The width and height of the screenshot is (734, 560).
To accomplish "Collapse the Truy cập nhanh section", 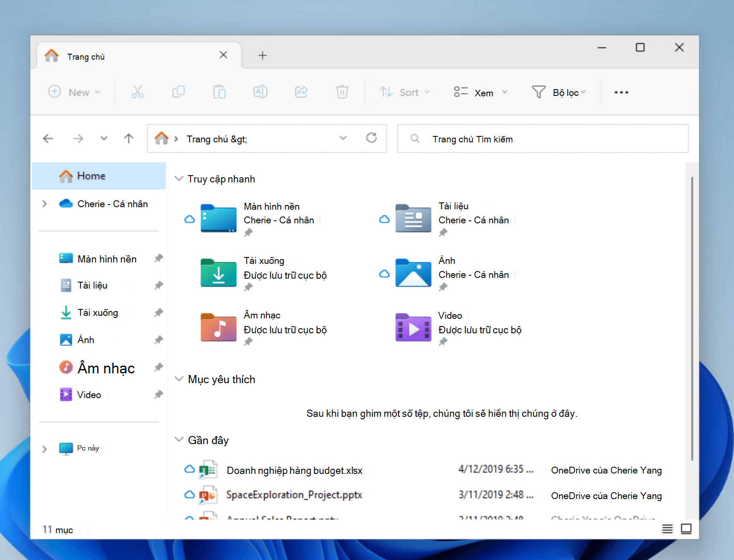I will point(179,179).
